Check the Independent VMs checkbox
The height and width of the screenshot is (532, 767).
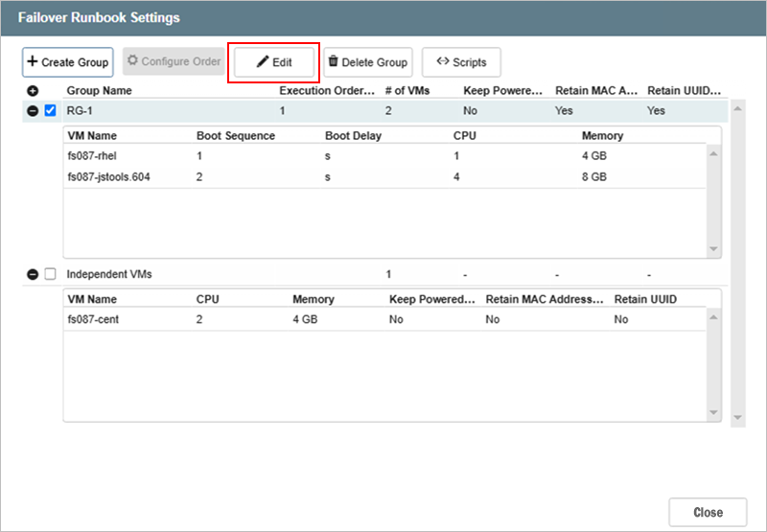pyautogui.click(x=51, y=274)
